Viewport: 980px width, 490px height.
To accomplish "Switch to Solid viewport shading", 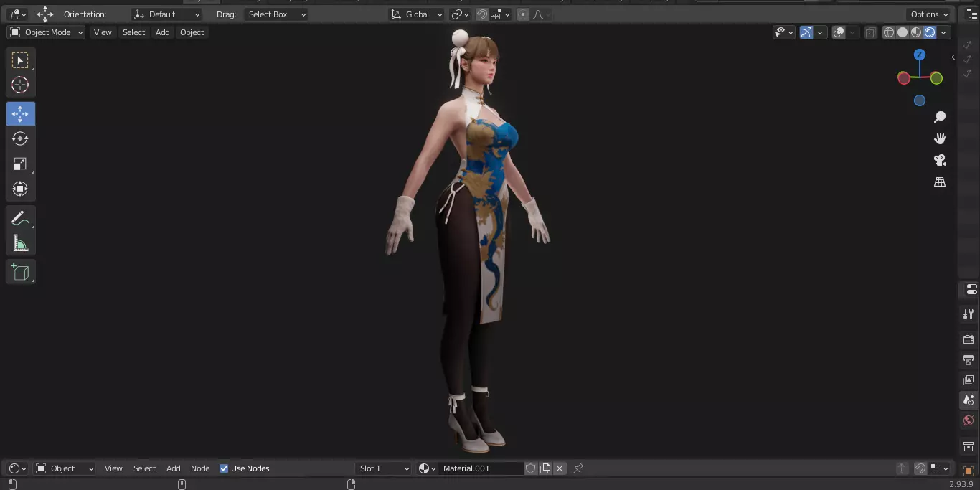I will tap(903, 32).
